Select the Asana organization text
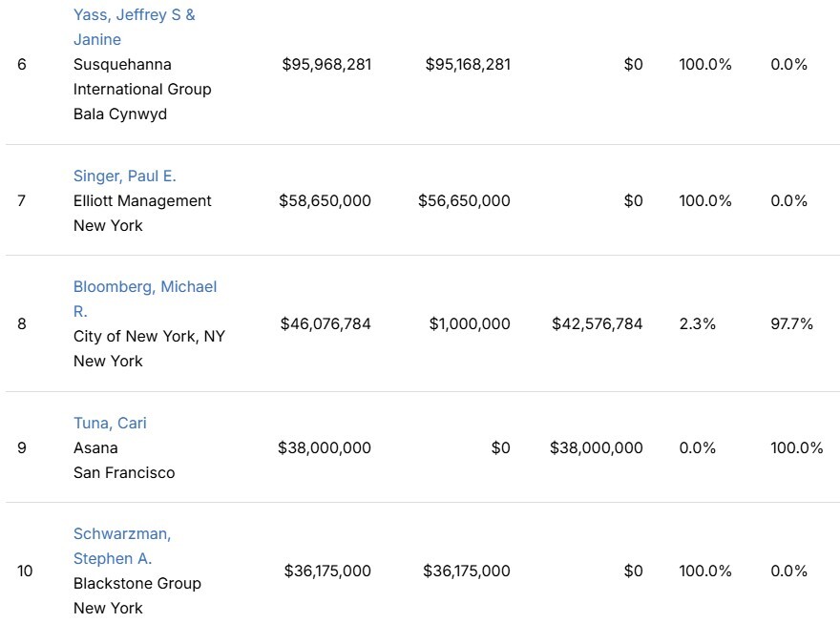Screen dimensions: 840x623 coord(95,447)
